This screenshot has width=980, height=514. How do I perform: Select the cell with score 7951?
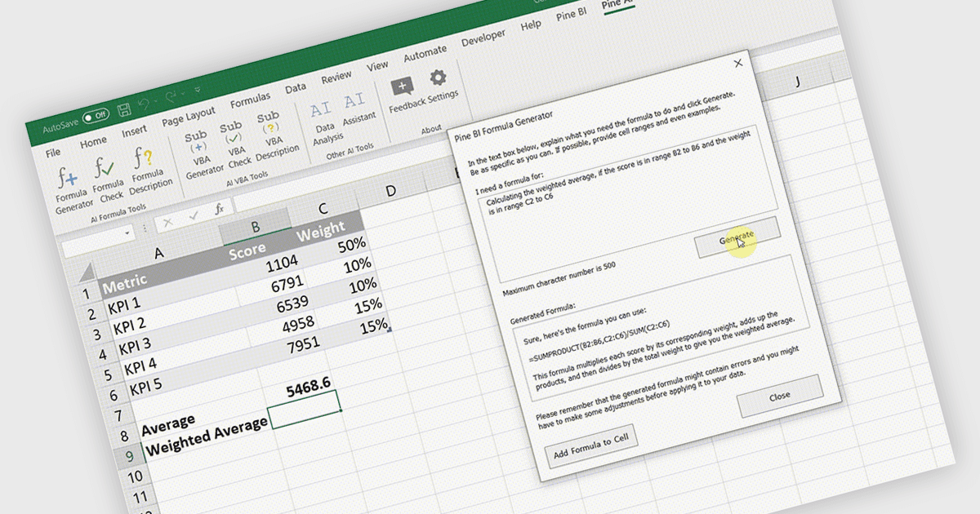pyautogui.click(x=289, y=351)
